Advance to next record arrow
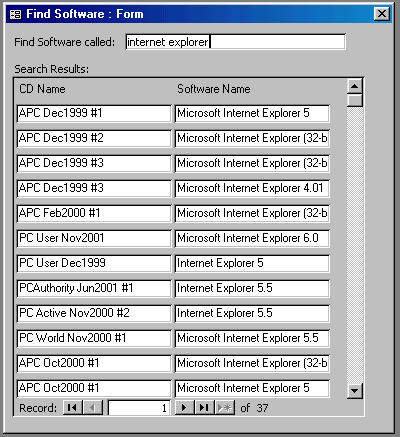Viewport: 400px width, 437px height. point(184,408)
